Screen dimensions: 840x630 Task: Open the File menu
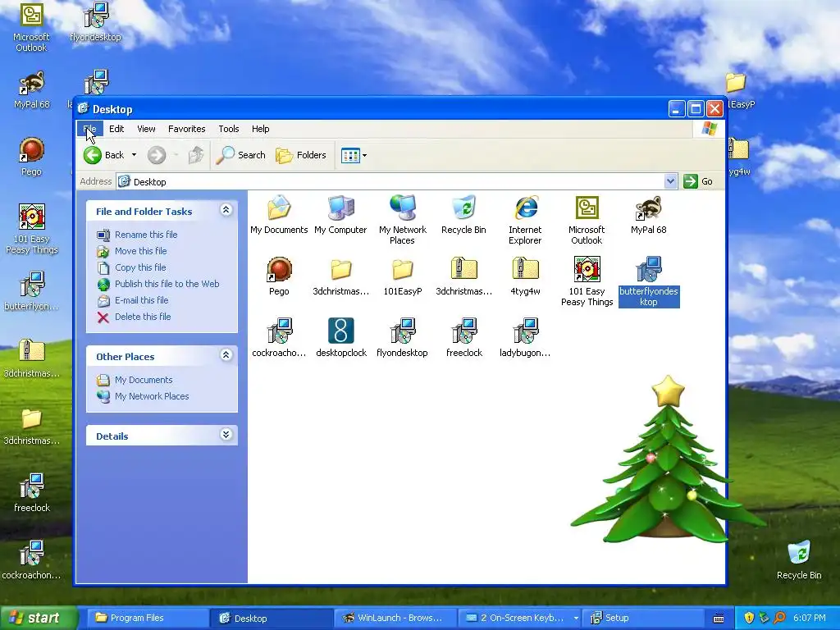(x=89, y=129)
